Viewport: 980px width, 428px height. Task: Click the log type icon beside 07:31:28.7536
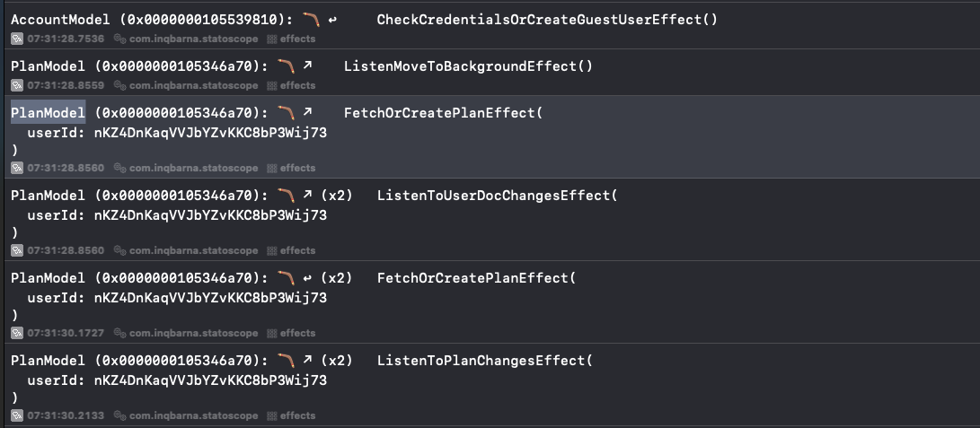click(17, 39)
